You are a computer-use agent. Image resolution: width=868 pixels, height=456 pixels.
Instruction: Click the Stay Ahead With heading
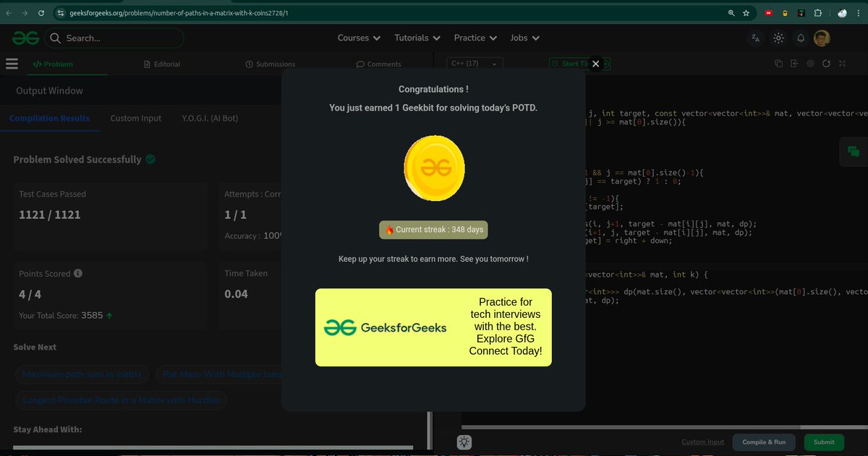tap(48, 429)
